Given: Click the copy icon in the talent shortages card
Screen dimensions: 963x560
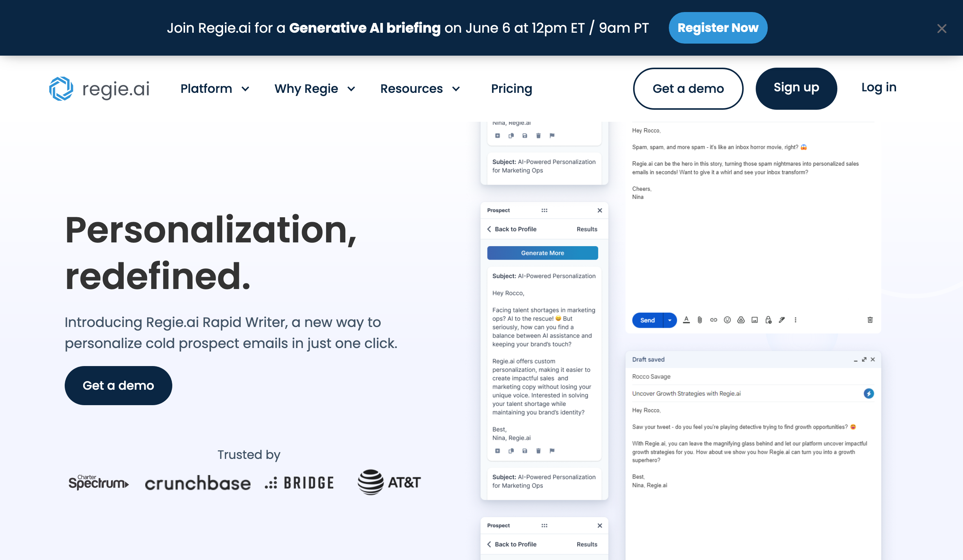Looking at the screenshot, I should click(511, 451).
